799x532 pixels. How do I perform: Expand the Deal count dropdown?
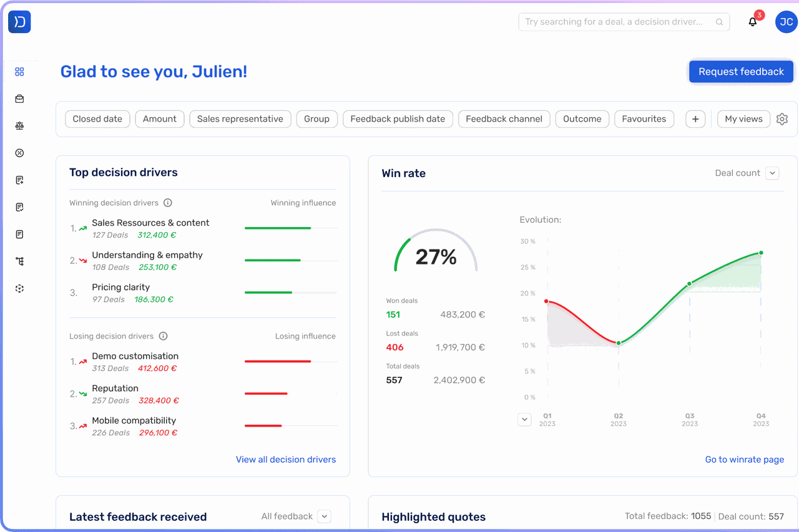(x=772, y=173)
